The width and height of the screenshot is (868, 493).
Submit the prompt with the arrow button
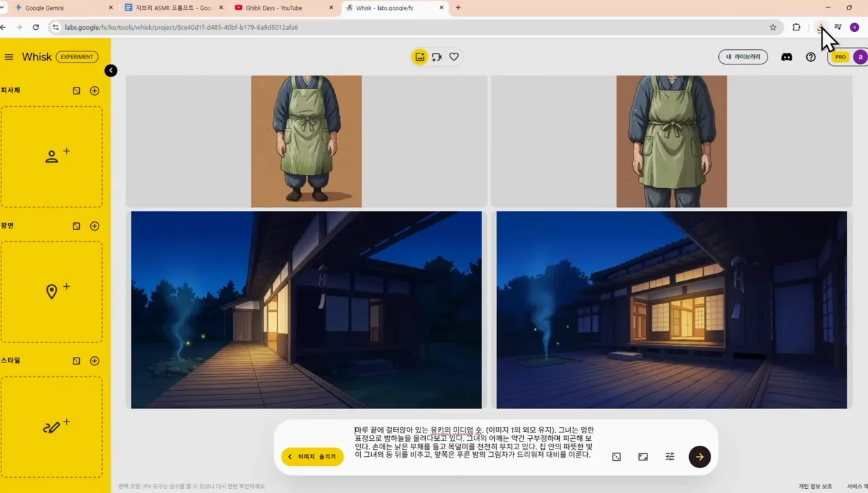(x=699, y=457)
